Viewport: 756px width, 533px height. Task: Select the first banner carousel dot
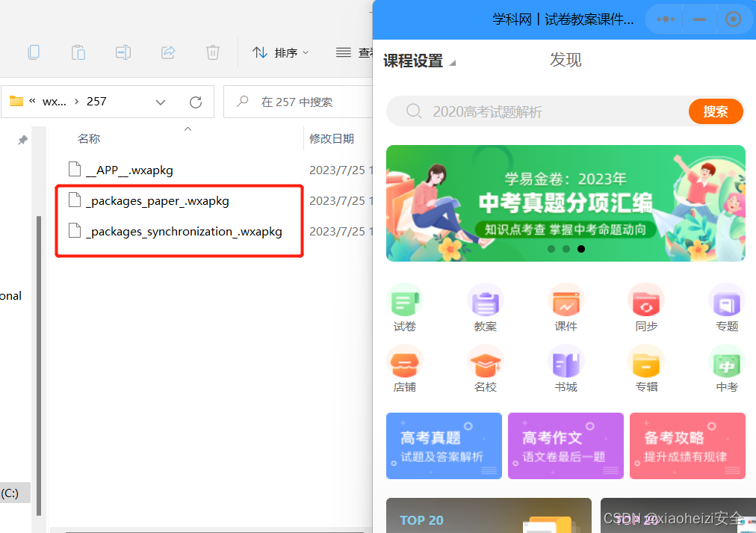click(551, 249)
